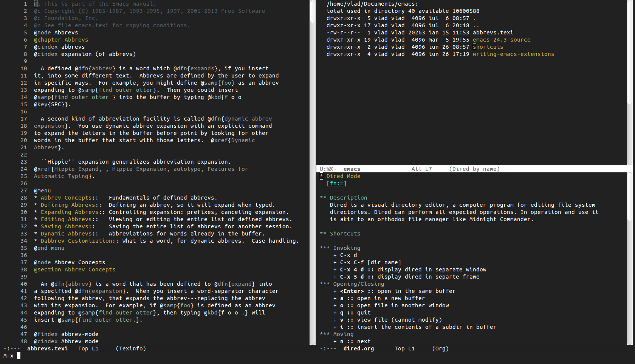Click the (Texinfo) major mode indicator
This screenshot has height=364, width=635.
[131, 349]
